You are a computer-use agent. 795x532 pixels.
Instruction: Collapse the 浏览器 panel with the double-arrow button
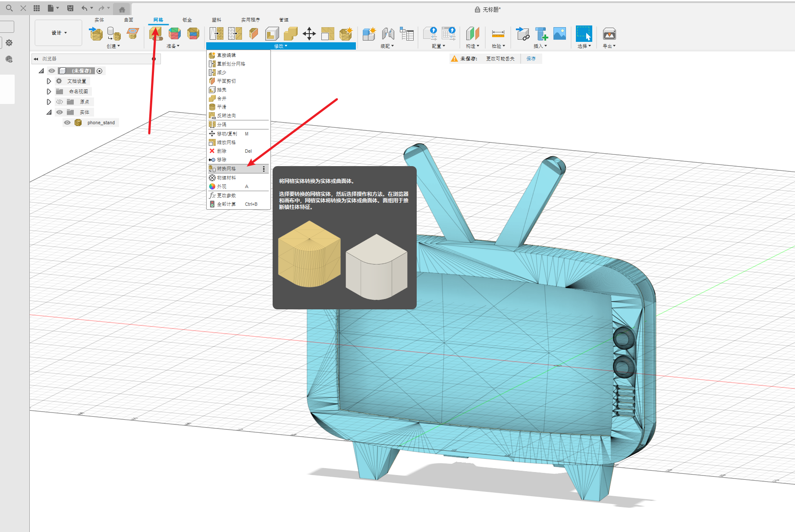[x=36, y=59]
